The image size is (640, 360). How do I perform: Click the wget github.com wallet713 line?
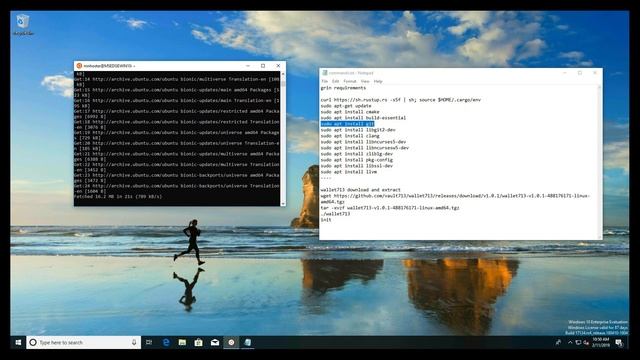pos(455,199)
